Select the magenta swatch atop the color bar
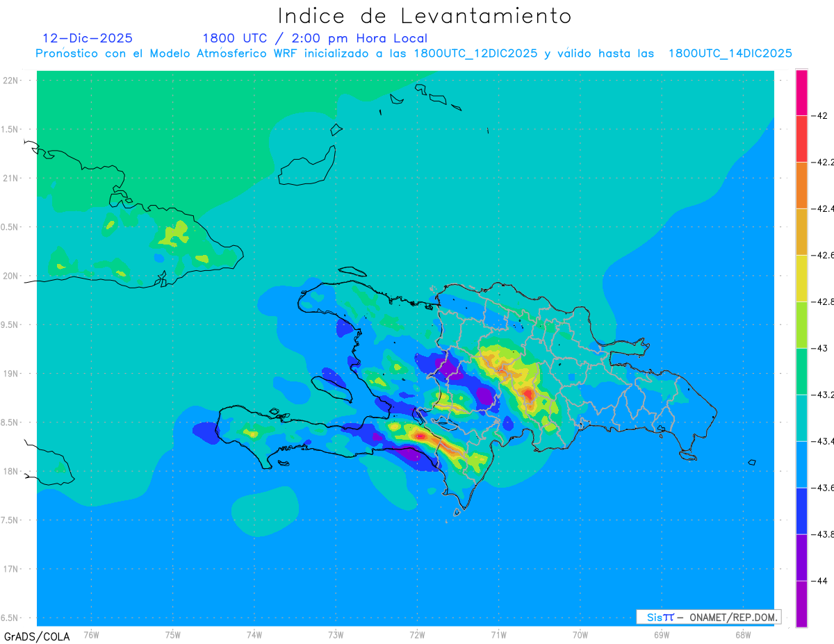Screen dimensions: 834x644 (801, 92)
